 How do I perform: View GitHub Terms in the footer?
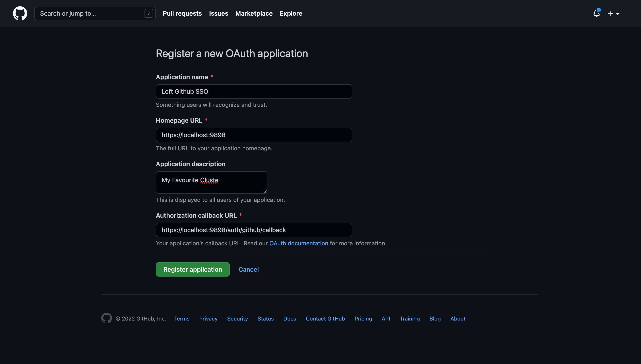coord(182,318)
